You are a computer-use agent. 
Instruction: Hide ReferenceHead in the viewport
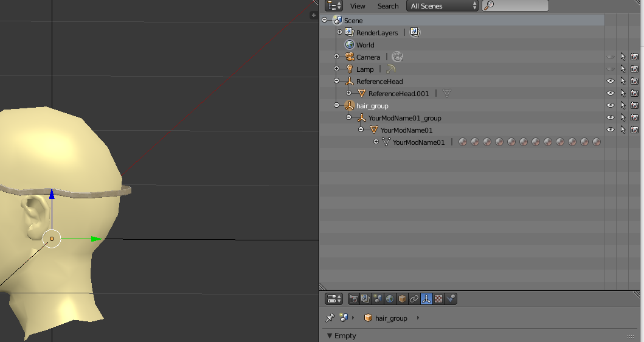[x=611, y=81]
